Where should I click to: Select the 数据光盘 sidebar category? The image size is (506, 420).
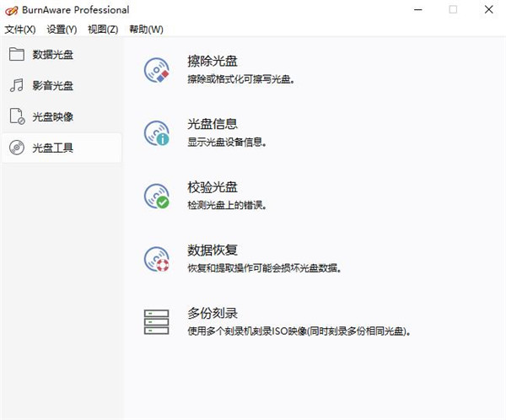[x=62, y=54]
